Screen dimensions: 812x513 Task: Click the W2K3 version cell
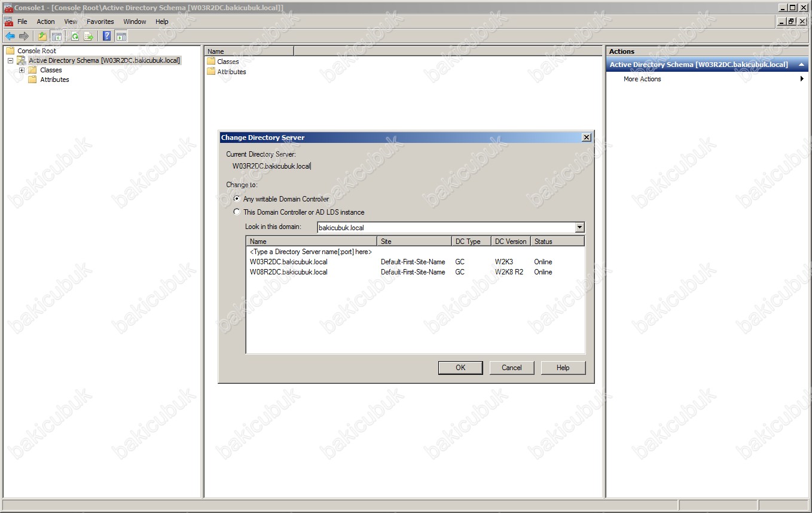(x=504, y=262)
